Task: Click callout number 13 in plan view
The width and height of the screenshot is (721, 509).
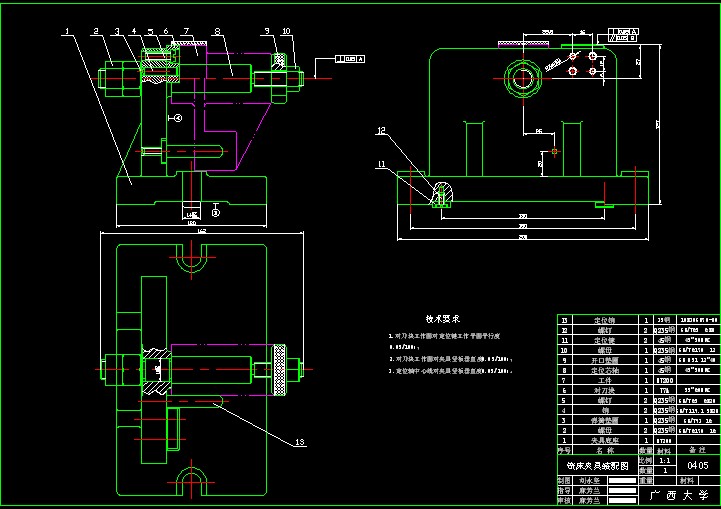Action: coord(299,442)
